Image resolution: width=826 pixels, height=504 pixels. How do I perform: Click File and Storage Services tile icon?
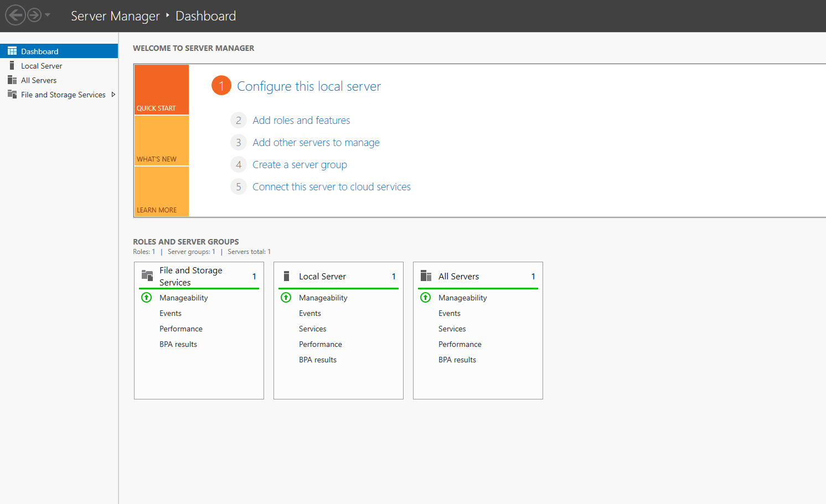147,276
